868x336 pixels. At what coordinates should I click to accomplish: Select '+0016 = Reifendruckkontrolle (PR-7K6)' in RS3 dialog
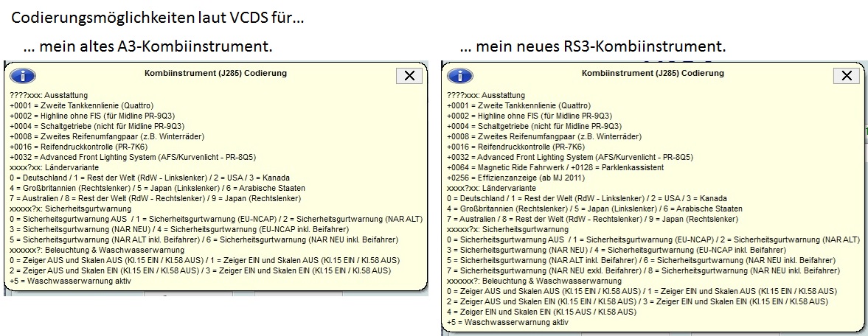pyautogui.click(x=515, y=147)
